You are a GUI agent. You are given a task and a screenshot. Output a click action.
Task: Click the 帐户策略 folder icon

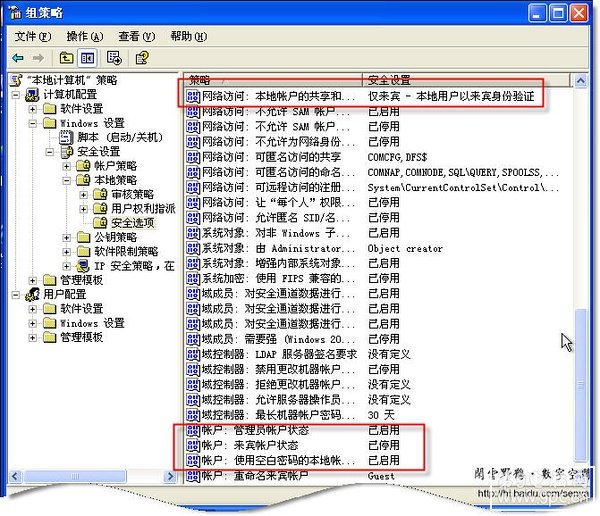click(83, 166)
